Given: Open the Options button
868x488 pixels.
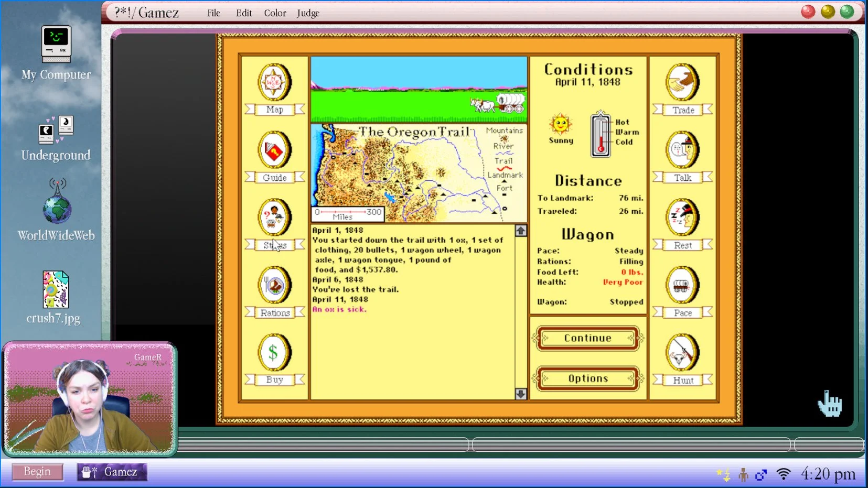Looking at the screenshot, I should (x=588, y=378).
